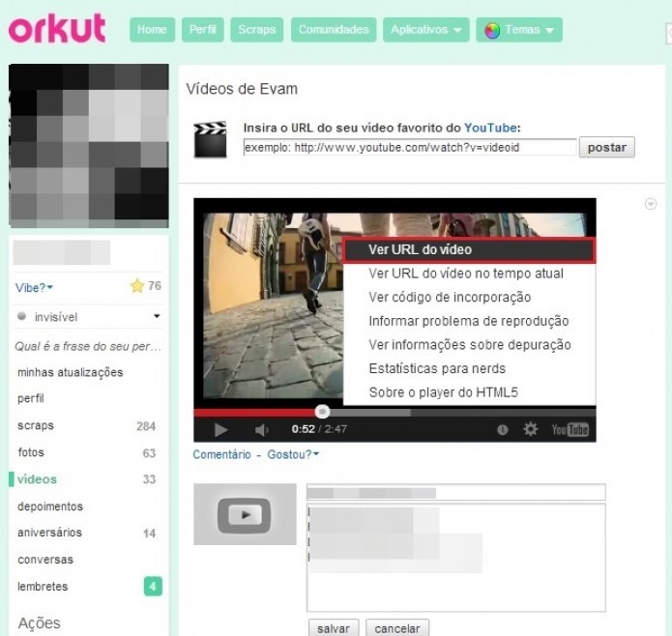672x636 pixels.
Task: Click the 33 vídeos count
Action: [x=149, y=479]
